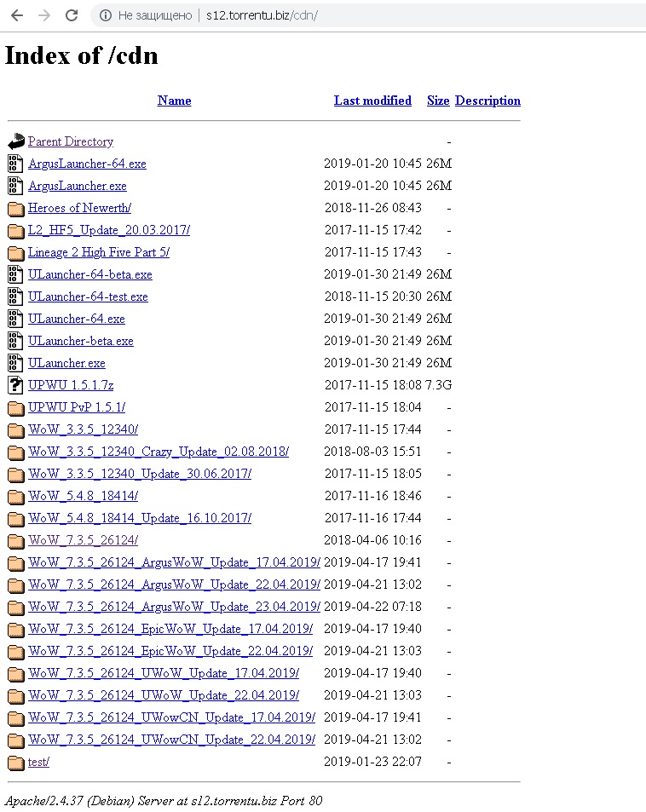The image size is (646, 812).
Task: Open WoW_3.3.5_12340_Crazy_Update_02.08.2018 folder
Action: click(159, 452)
